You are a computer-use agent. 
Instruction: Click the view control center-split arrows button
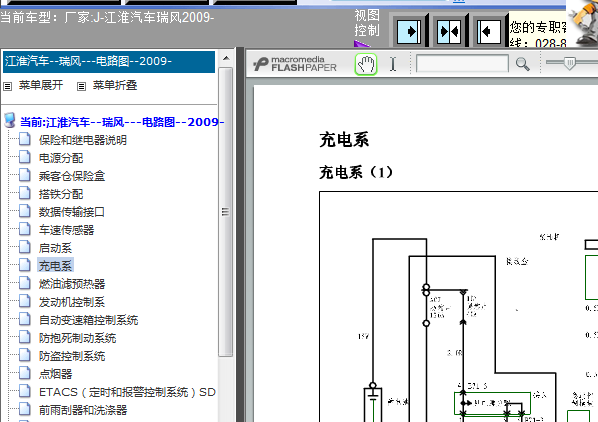click(449, 31)
